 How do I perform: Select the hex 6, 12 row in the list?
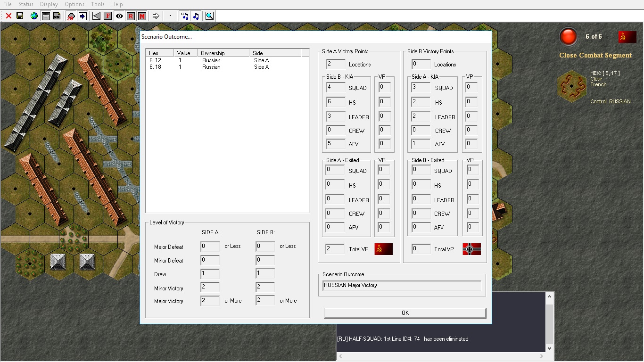(x=228, y=60)
